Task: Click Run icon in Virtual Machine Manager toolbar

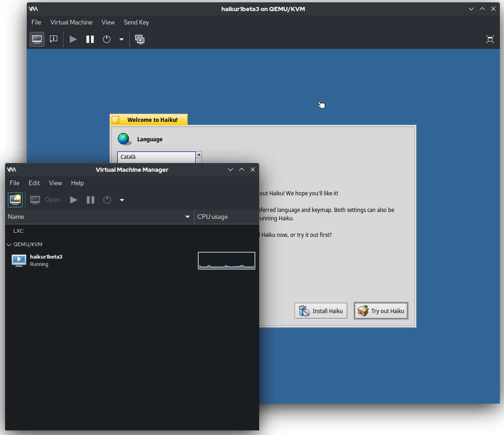Action: 74,200
